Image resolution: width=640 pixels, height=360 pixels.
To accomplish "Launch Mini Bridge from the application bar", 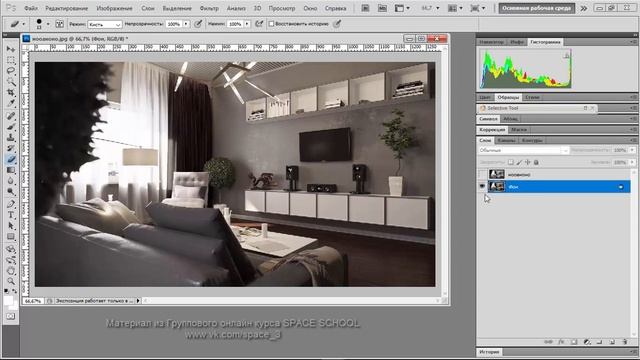I will point(382,8).
